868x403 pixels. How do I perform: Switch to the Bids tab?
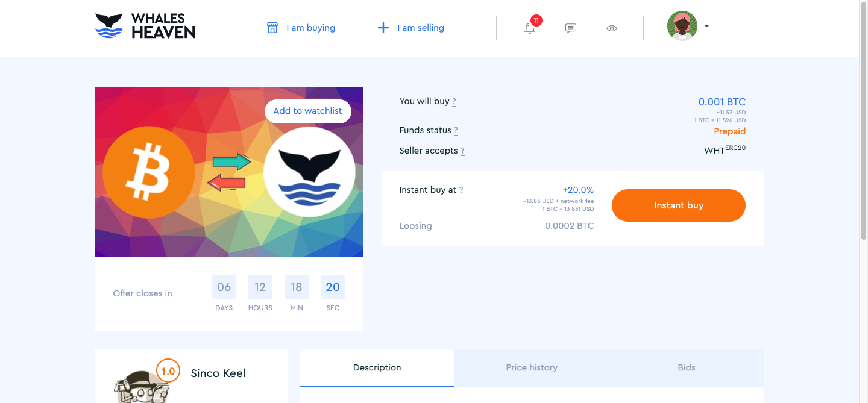tap(687, 367)
